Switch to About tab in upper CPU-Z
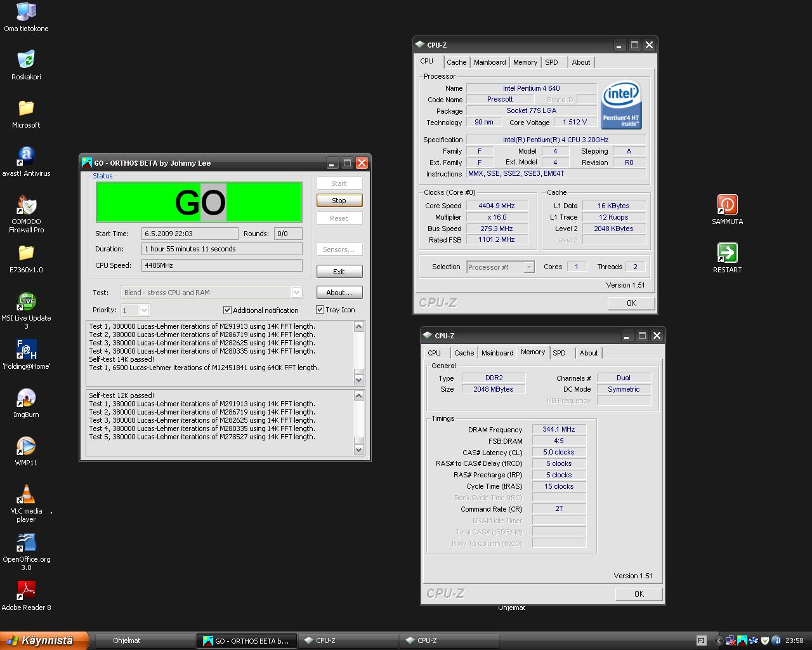812x650 pixels. coord(581,62)
